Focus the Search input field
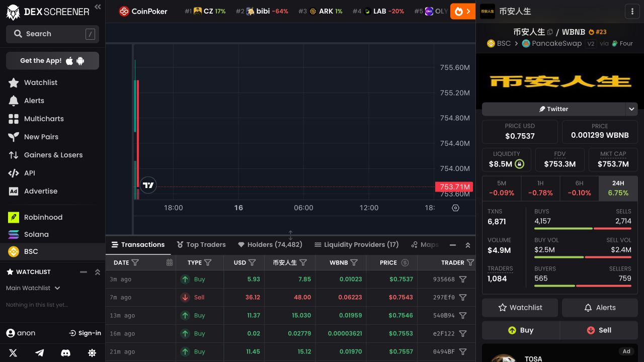 tap(52, 34)
